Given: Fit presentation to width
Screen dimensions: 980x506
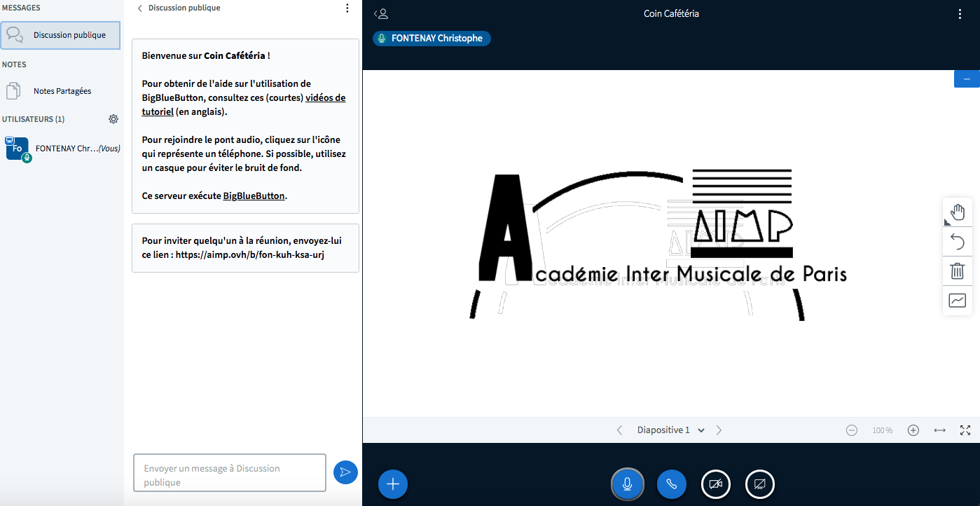Looking at the screenshot, I should [940, 430].
